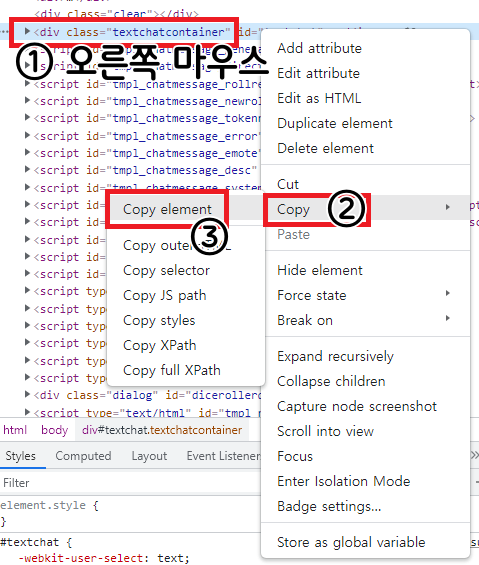The width and height of the screenshot is (479, 565).
Task: Click the Force state submenu arrow
Action: [x=447, y=293]
